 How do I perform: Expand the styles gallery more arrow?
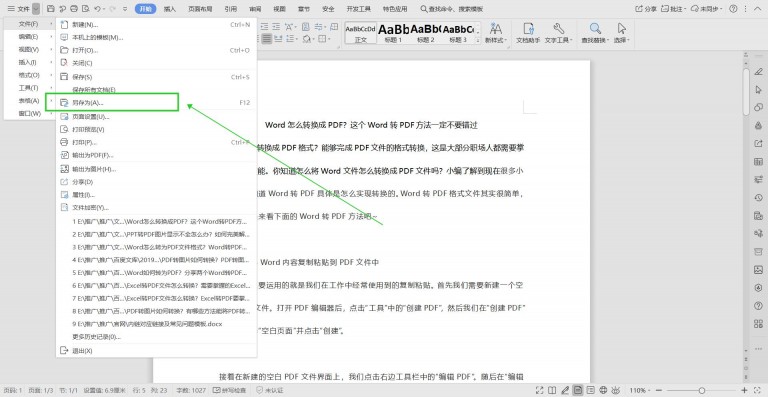click(x=478, y=42)
